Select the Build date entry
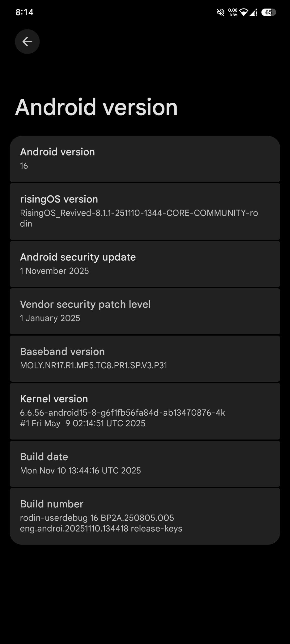This screenshot has height=644, width=290. [145, 464]
